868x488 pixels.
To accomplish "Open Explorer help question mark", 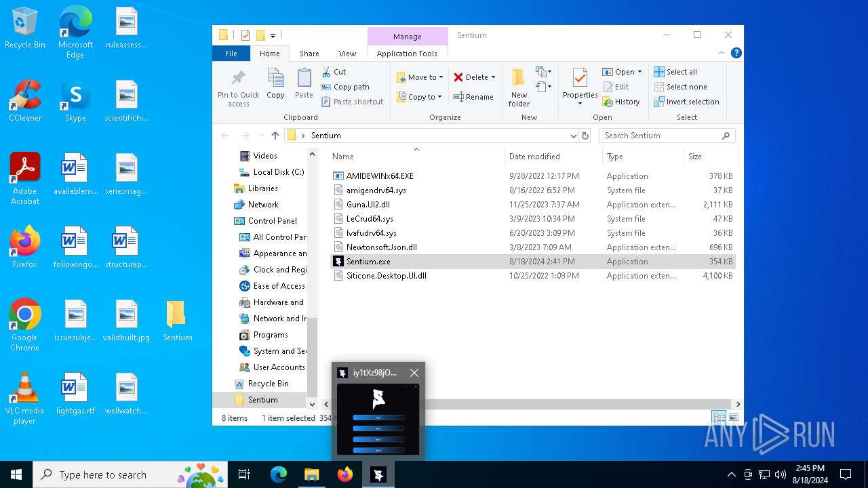I will point(736,53).
